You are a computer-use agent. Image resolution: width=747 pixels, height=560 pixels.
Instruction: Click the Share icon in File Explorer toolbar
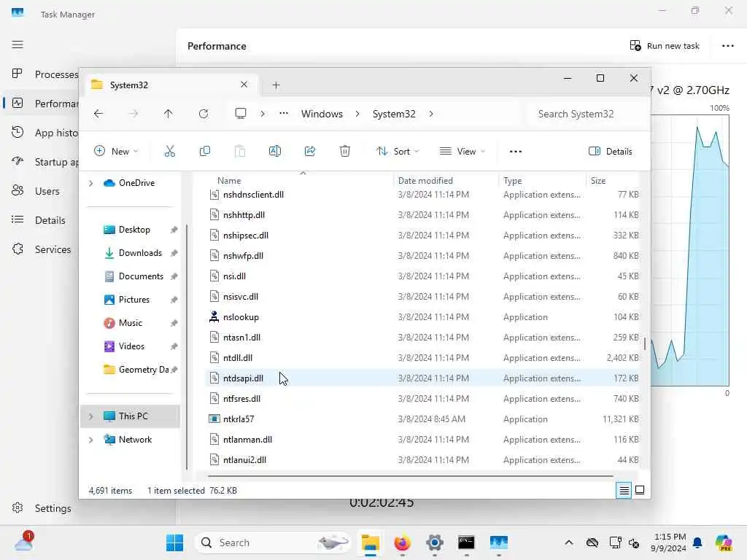click(309, 152)
